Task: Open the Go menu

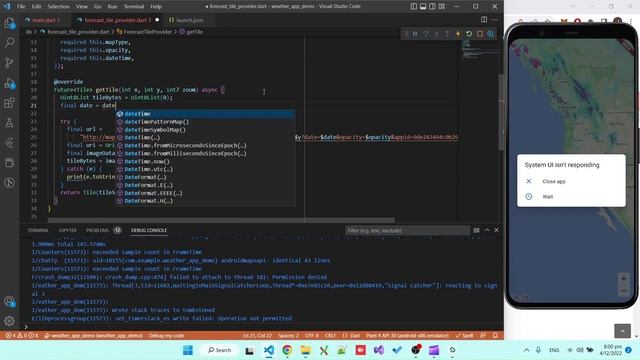Action: pos(98,7)
